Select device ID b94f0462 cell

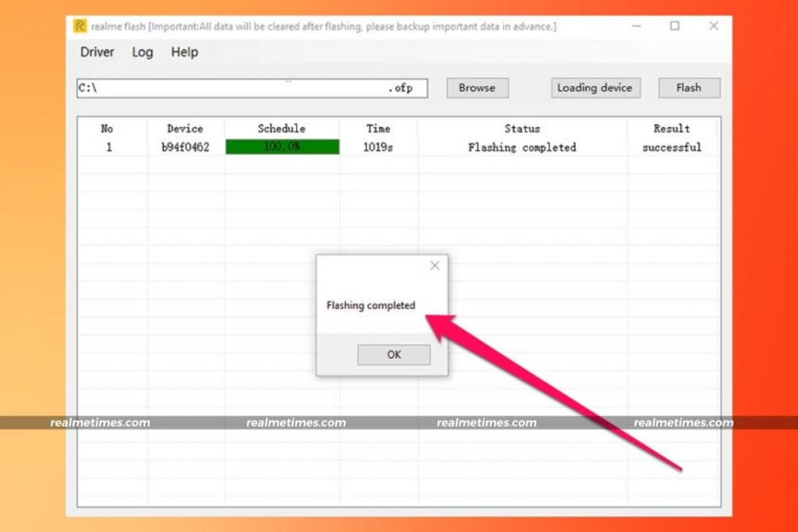pos(185,147)
